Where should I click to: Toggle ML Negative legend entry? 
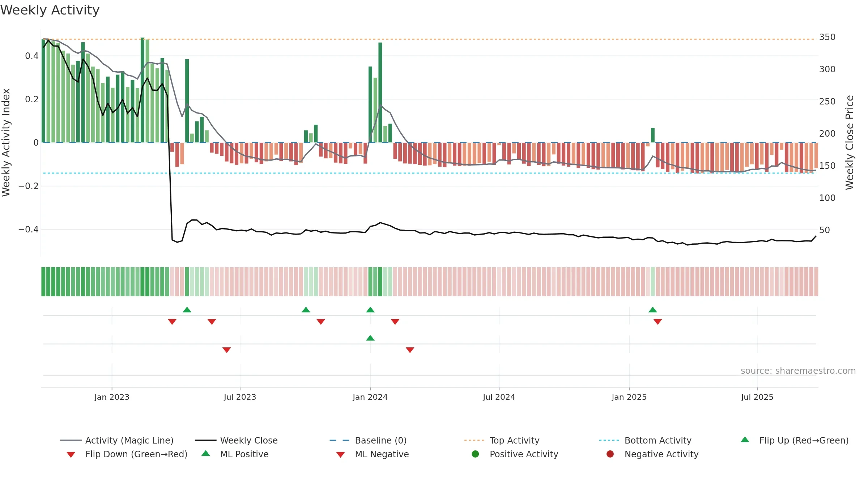[x=373, y=454]
